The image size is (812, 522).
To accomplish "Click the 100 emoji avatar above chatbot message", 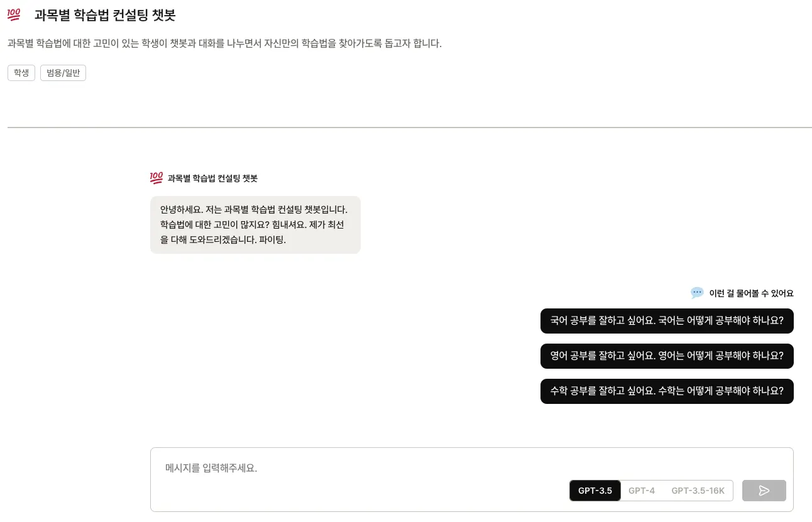I will tap(156, 178).
